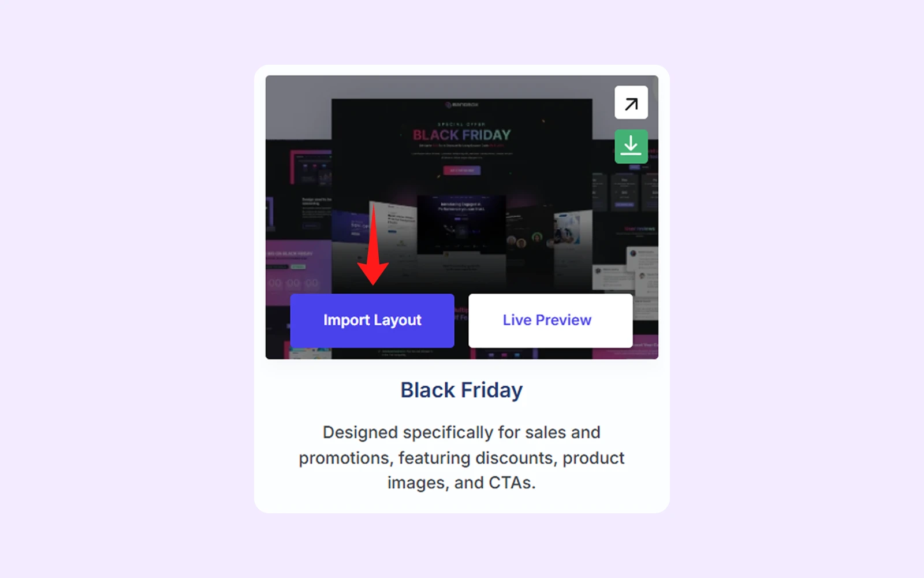Click the red downward arrow annotation

pos(373,244)
